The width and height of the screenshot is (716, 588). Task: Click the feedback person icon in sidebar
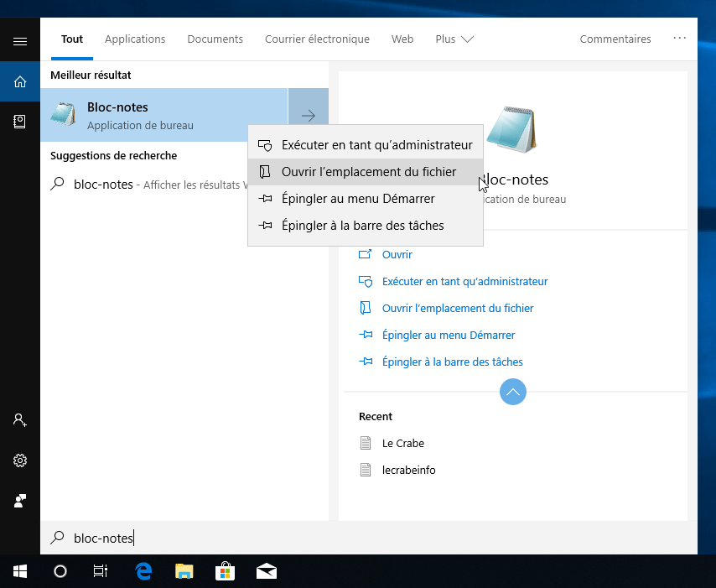(x=19, y=501)
